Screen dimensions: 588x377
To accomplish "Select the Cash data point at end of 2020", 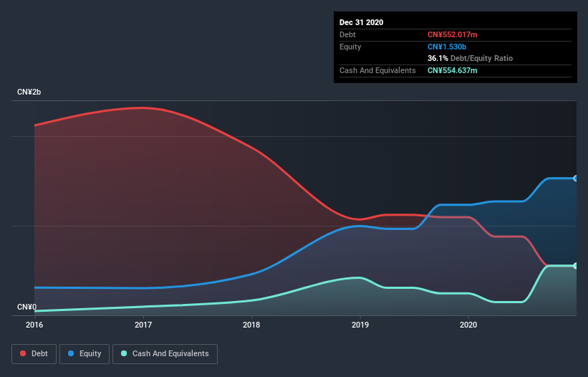I will [576, 266].
